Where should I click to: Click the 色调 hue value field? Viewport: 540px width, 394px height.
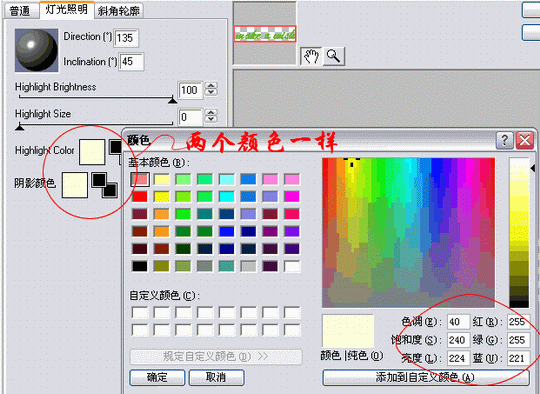458,322
